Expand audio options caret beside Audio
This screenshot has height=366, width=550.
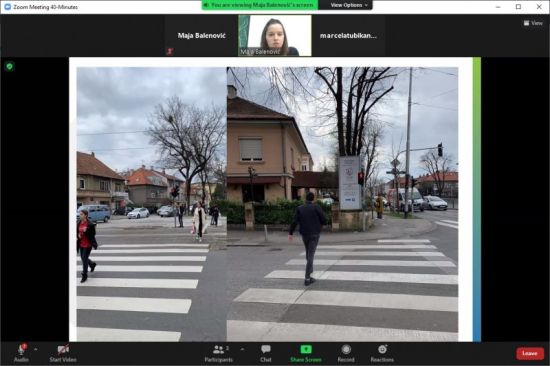tap(36, 350)
